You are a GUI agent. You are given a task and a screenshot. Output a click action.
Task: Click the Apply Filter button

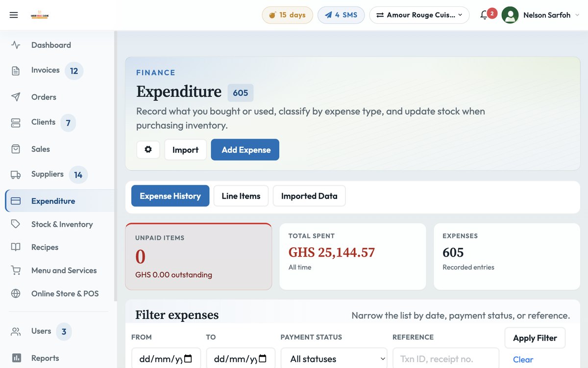pyautogui.click(x=535, y=338)
